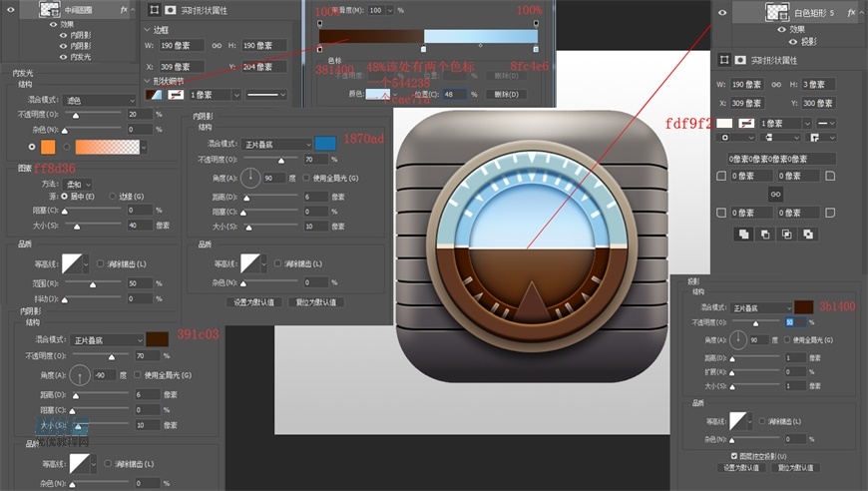Open the 柔和 method dropdown
Viewport: 868px width, 491px height.
coord(78,184)
